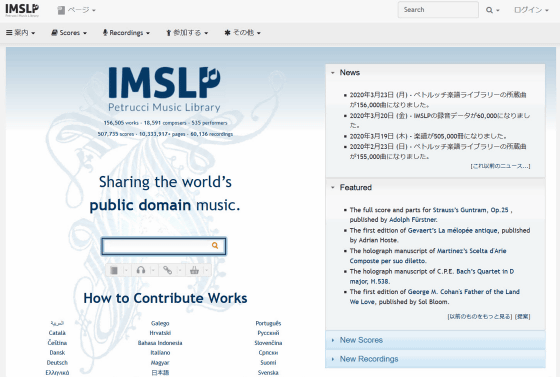This screenshot has height=377, width=560.
Task: Click the 507,735 scores statistic
Action: point(116,134)
